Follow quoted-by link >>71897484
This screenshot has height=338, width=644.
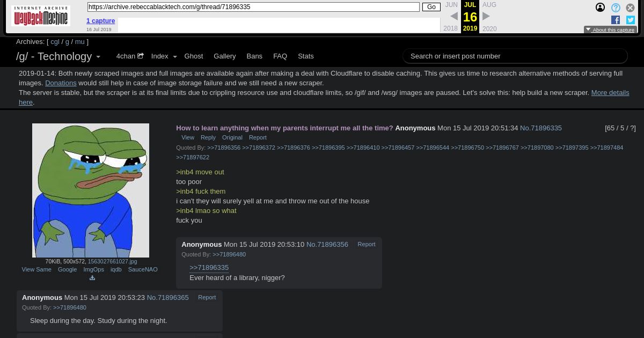pos(606,148)
